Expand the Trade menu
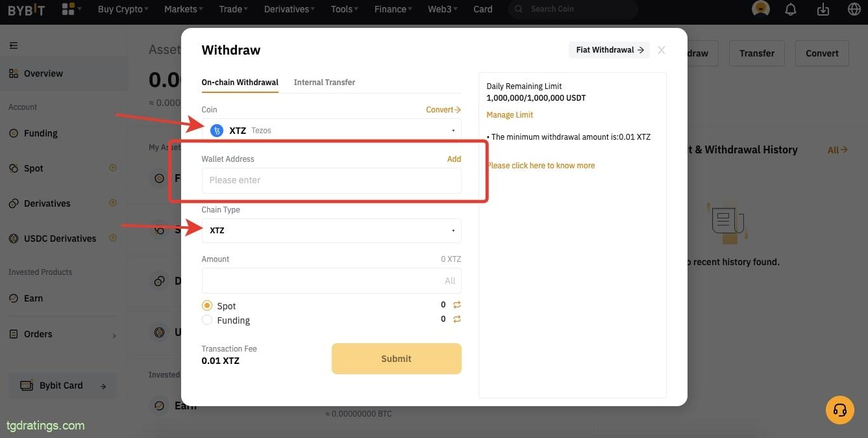 [x=234, y=9]
